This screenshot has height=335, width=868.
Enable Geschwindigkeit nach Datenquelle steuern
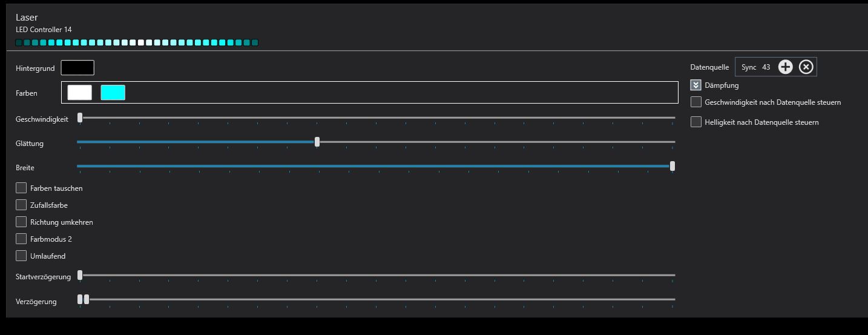point(696,102)
